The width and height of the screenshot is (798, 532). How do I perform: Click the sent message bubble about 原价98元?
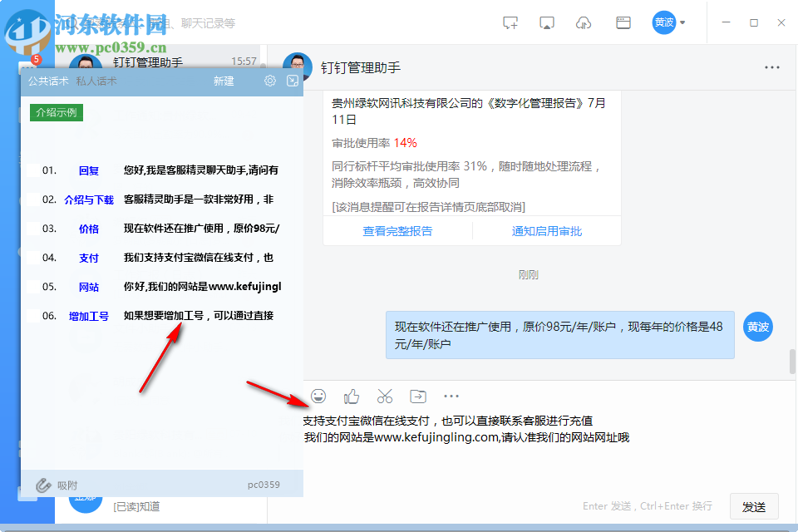pos(559,335)
